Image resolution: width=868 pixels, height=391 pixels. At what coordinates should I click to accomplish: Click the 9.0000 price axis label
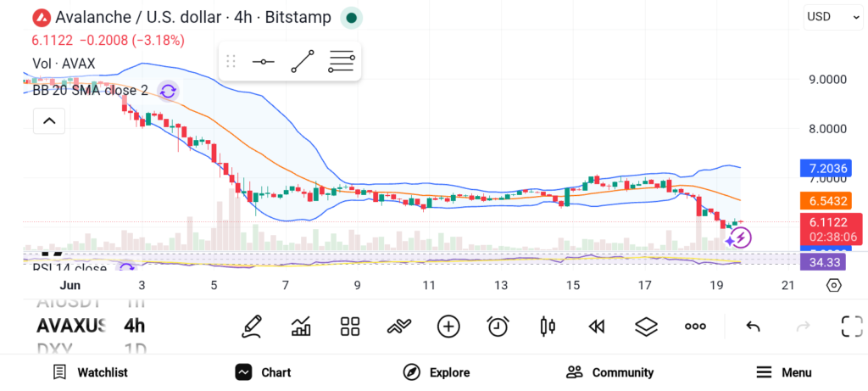tap(827, 79)
